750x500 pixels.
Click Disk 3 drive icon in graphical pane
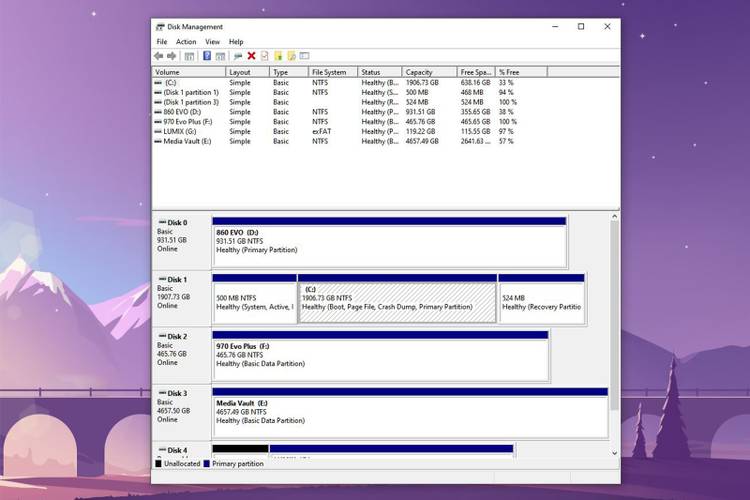coord(162,393)
